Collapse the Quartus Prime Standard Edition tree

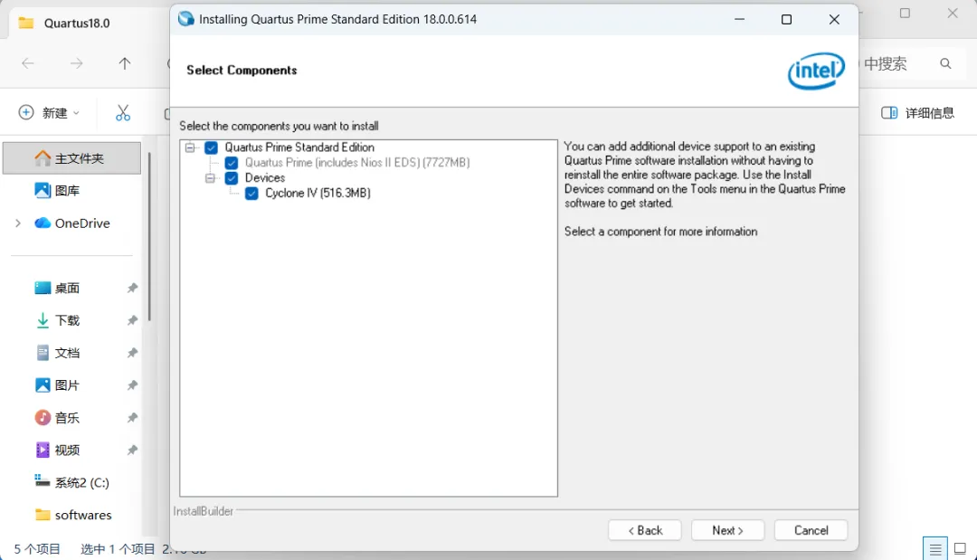(190, 147)
